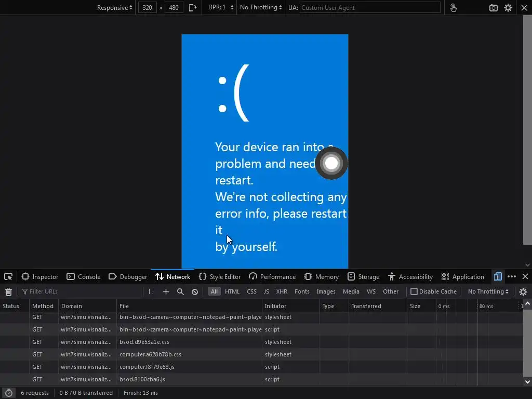Open the DPR selector
532x399 pixels.
(x=220, y=7)
